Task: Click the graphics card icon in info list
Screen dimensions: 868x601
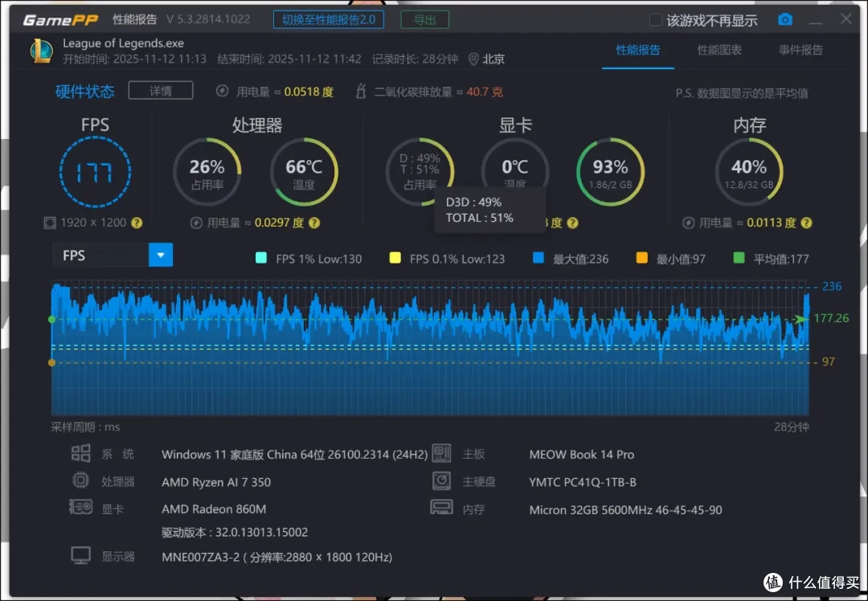Action: (81, 507)
